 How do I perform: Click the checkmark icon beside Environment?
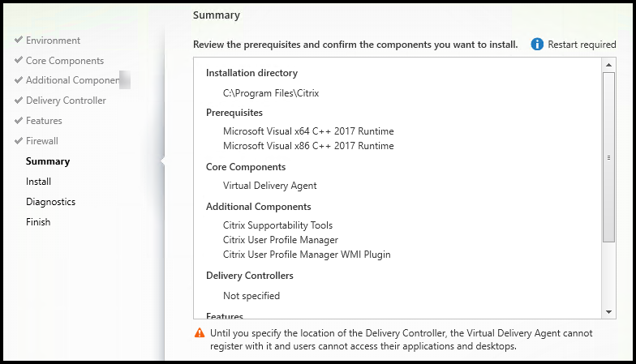pyautogui.click(x=19, y=41)
